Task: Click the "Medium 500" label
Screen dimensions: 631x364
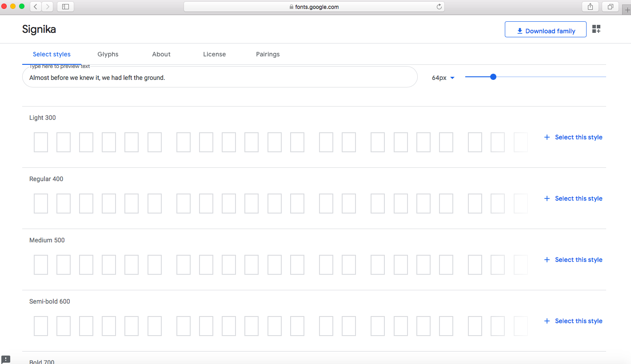Action: click(x=47, y=240)
